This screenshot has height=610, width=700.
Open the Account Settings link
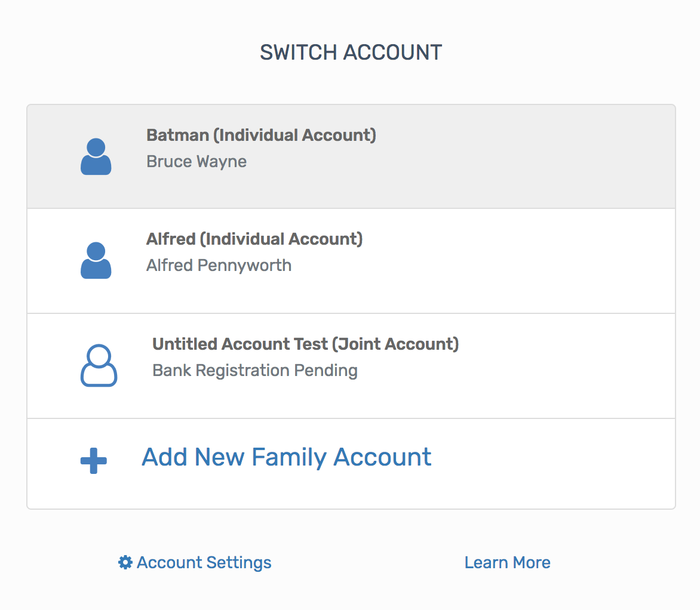point(204,562)
